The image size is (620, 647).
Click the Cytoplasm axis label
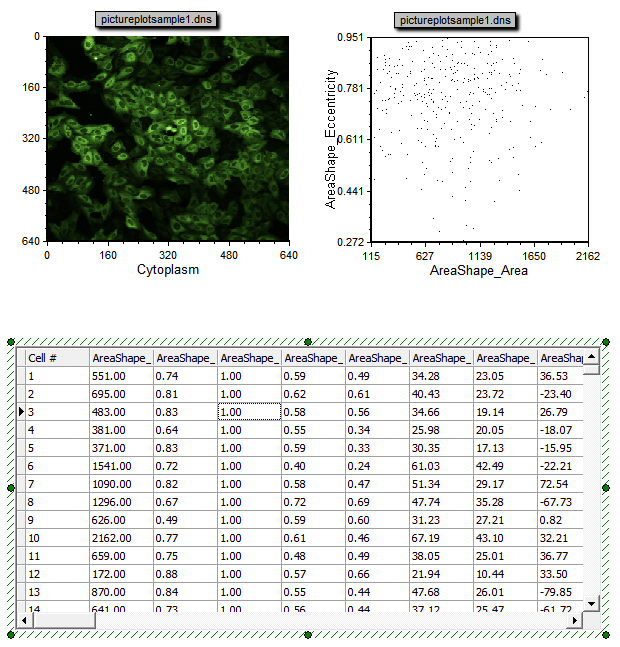pyautogui.click(x=167, y=269)
